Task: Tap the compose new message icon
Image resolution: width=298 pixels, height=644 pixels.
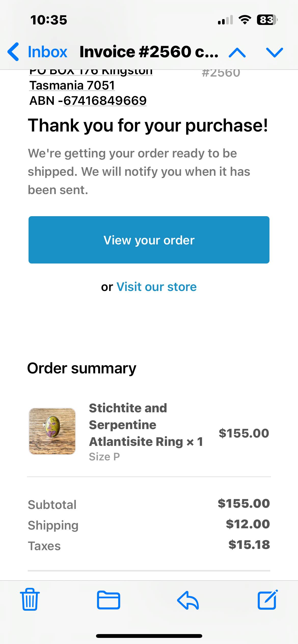Action: tap(267, 599)
